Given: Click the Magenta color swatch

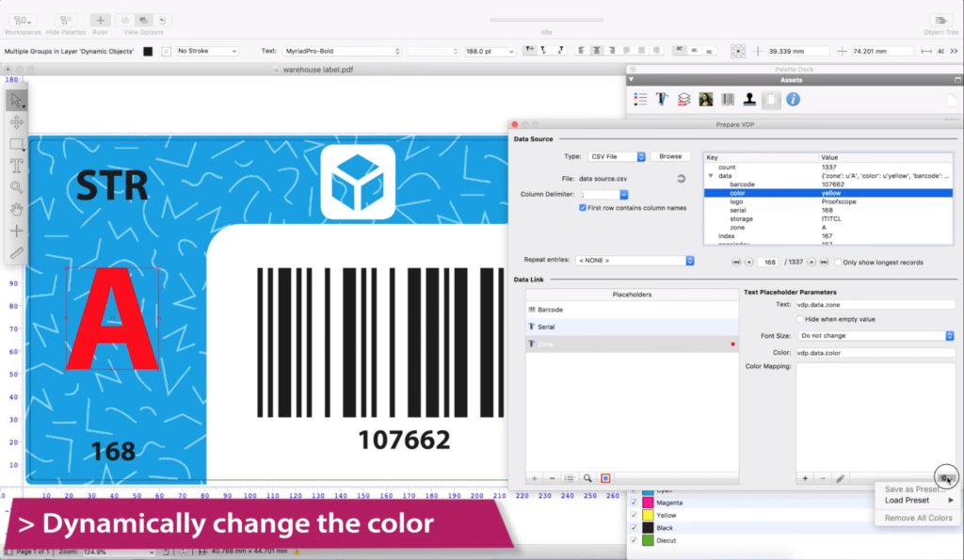Looking at the screenshot, I should (x=648, y=503).
